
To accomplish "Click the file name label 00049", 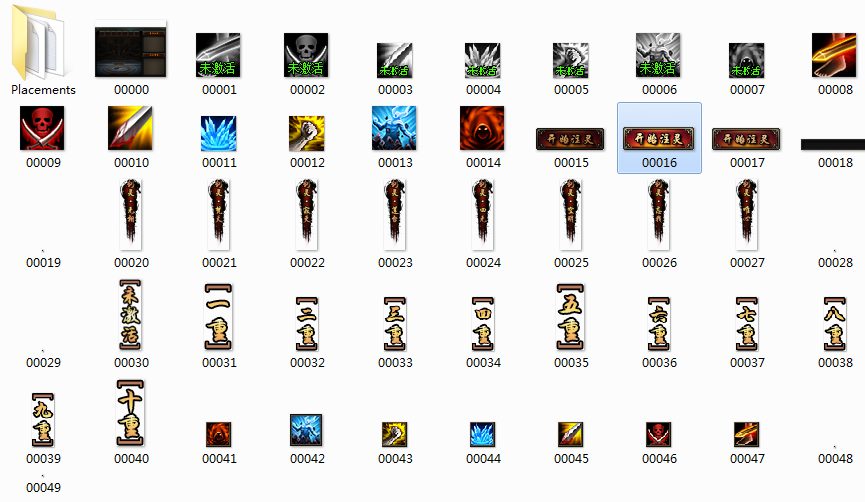I will (43, 488).
